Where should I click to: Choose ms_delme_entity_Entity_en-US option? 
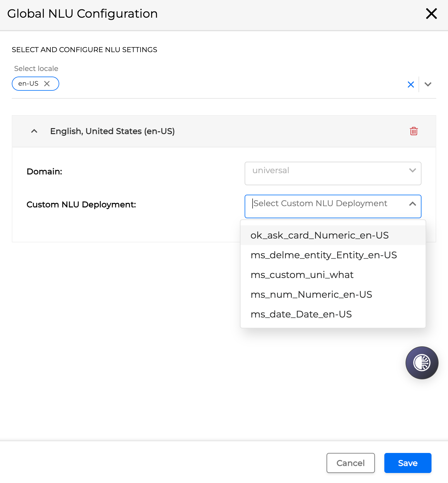pyautogui.click(x=333, y=255)
